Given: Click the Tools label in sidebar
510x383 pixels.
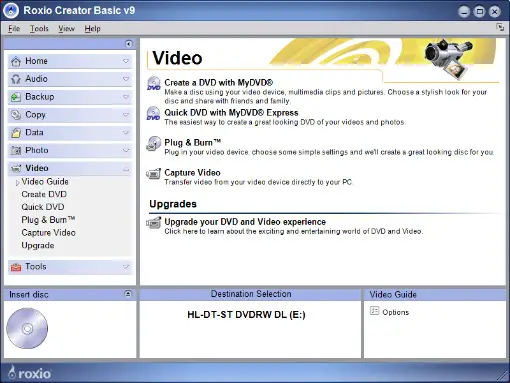Looking at the screenshot, I should coord(36,267).
